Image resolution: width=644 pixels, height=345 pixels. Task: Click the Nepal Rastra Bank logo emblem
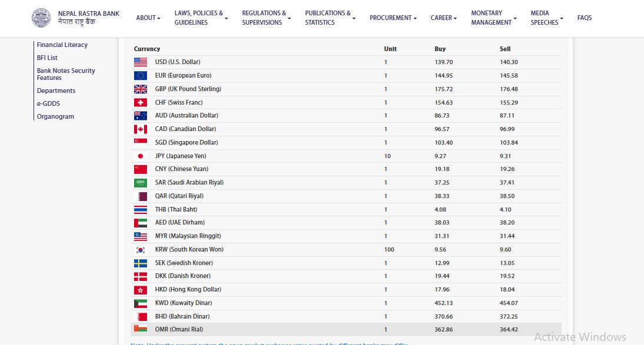(x=41, y=18)
